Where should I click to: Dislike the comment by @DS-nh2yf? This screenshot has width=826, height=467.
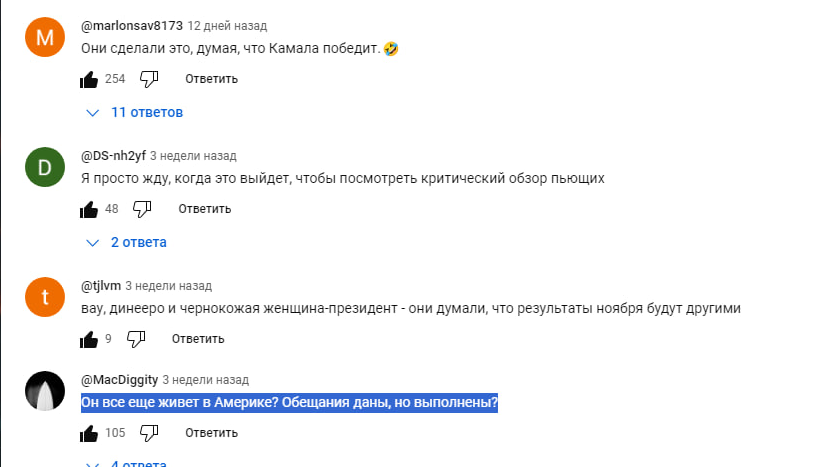click(142, 209)
